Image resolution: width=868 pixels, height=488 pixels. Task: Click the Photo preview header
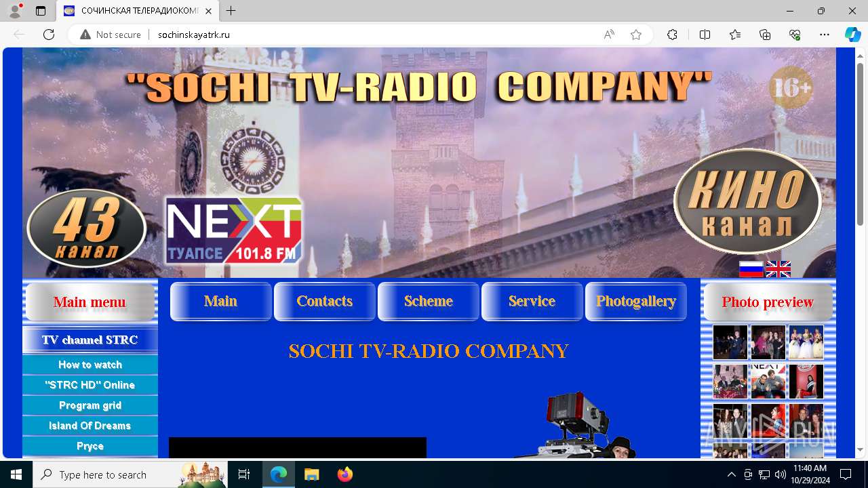pyautogui.click(x=768, y=302)
